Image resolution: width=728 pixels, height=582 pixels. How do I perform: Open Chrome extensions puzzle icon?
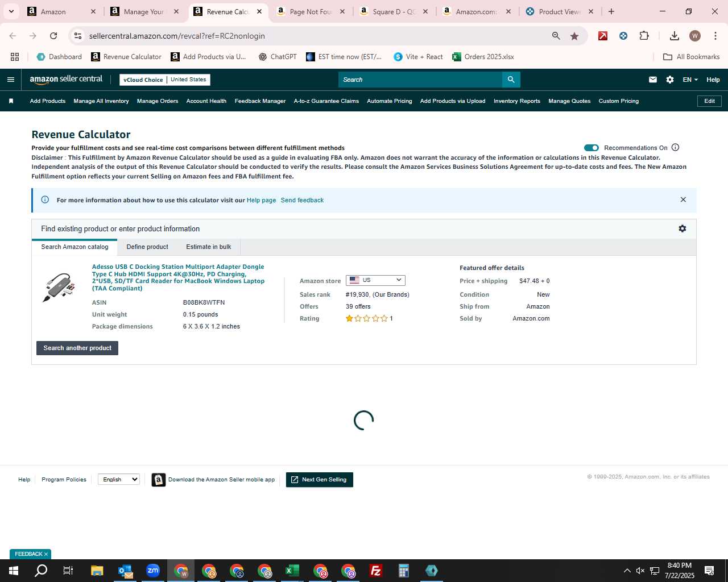pos(644,36)
